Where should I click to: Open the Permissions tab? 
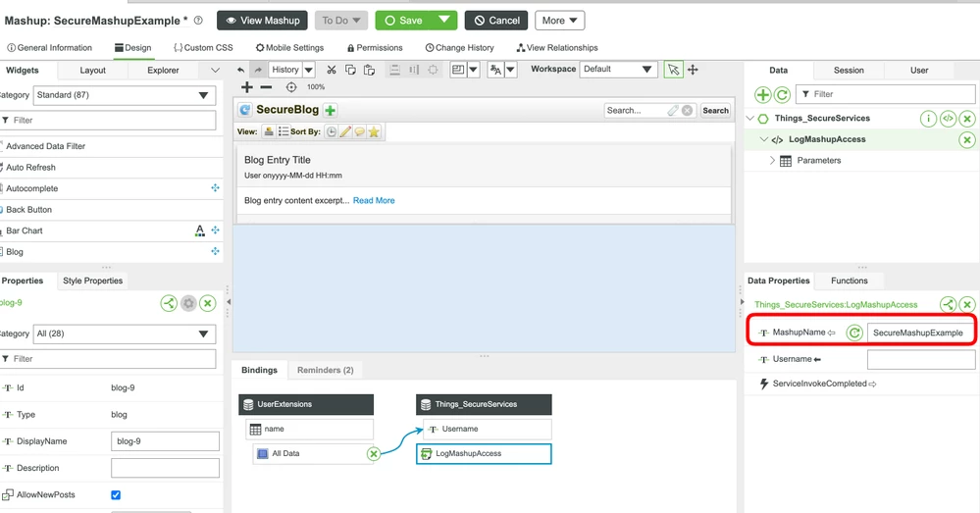[375, 47]
